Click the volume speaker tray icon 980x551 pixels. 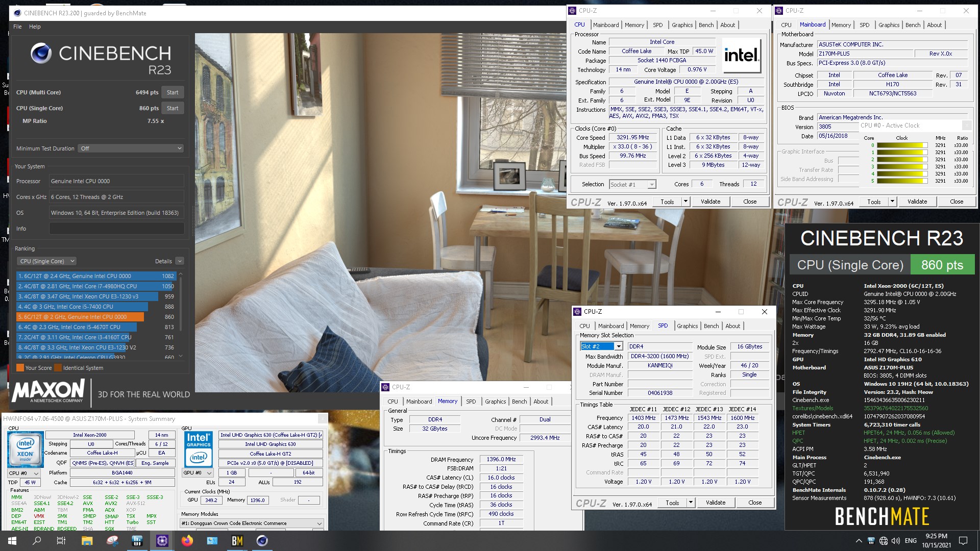coord(895,541)
